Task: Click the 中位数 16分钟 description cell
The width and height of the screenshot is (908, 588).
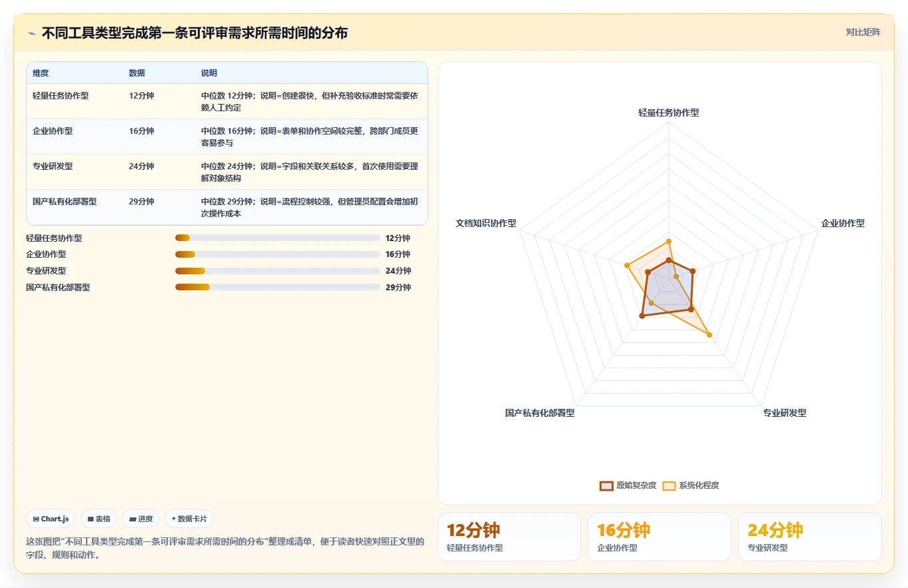Action: click(x=310, y=137)
